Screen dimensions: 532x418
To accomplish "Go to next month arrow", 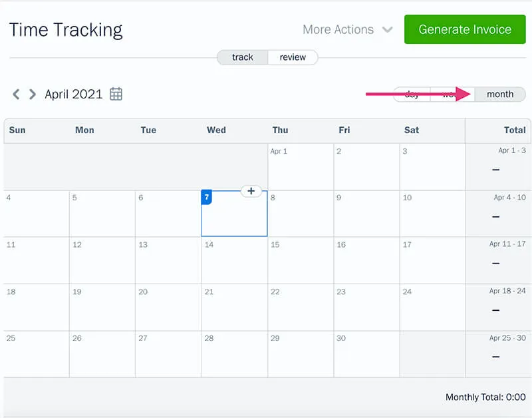I will [x=32, y=95].
